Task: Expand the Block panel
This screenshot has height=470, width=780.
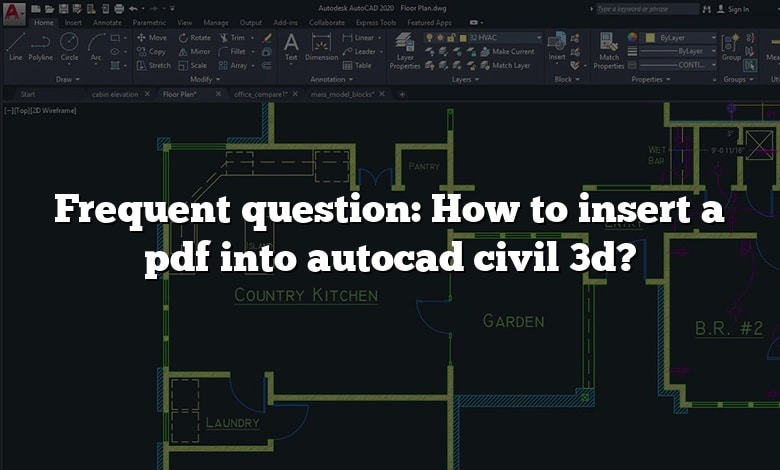Action: pos(567,79)
